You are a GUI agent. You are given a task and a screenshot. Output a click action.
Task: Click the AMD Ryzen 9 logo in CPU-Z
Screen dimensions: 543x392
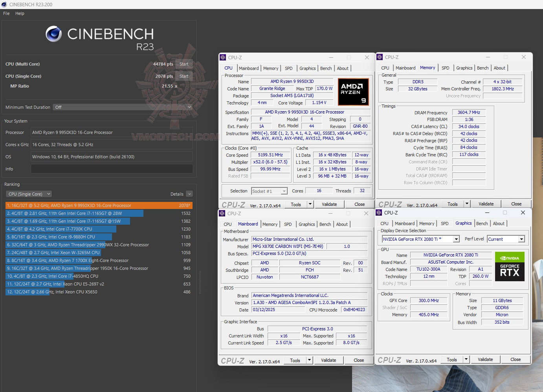pos(353,92)
